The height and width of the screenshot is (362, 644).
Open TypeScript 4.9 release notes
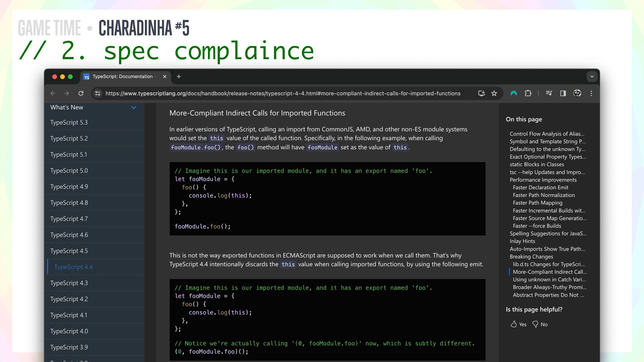(x=94, y=187)
